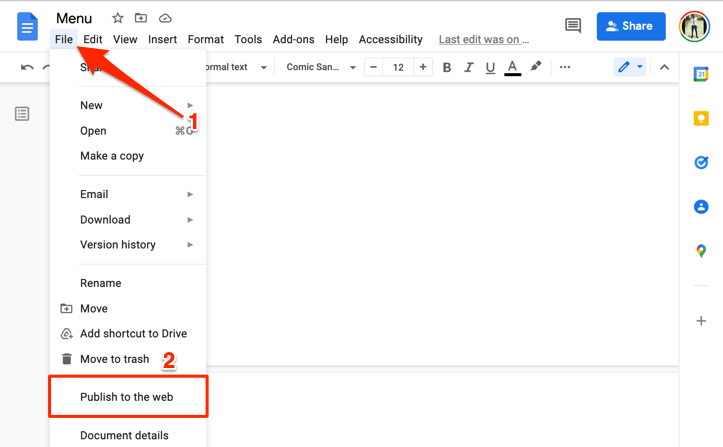Viewport: 723px width, 447px height.
Task: Show document outline icon
Action: click(x=22, y=114)
